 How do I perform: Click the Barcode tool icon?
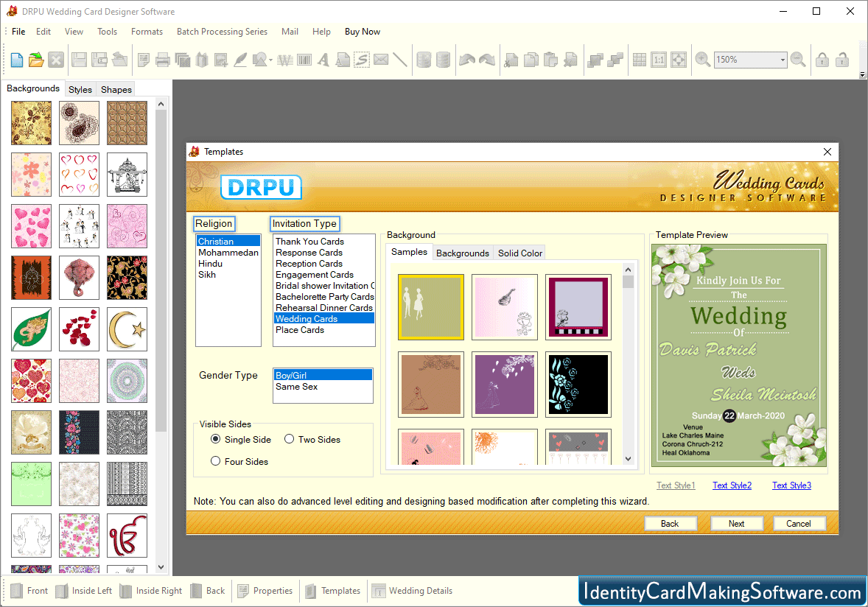304,60
